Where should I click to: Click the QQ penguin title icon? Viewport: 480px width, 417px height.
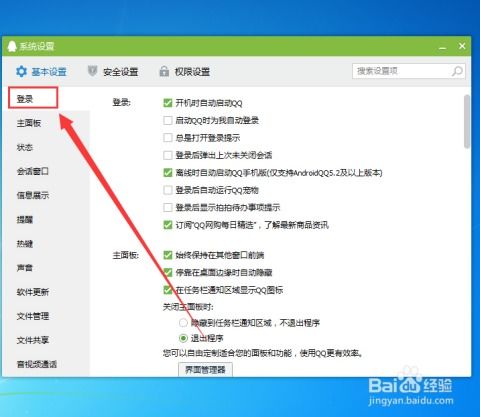[x=12, y=46]
